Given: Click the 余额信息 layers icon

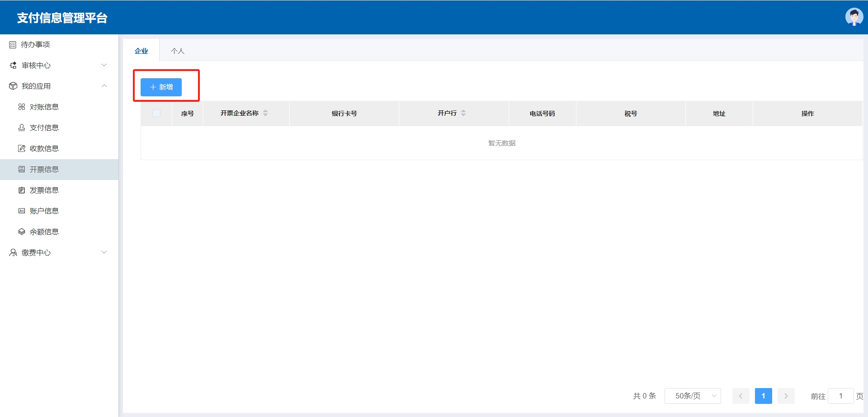Looking at the screenshot, I should pos(22,232).
